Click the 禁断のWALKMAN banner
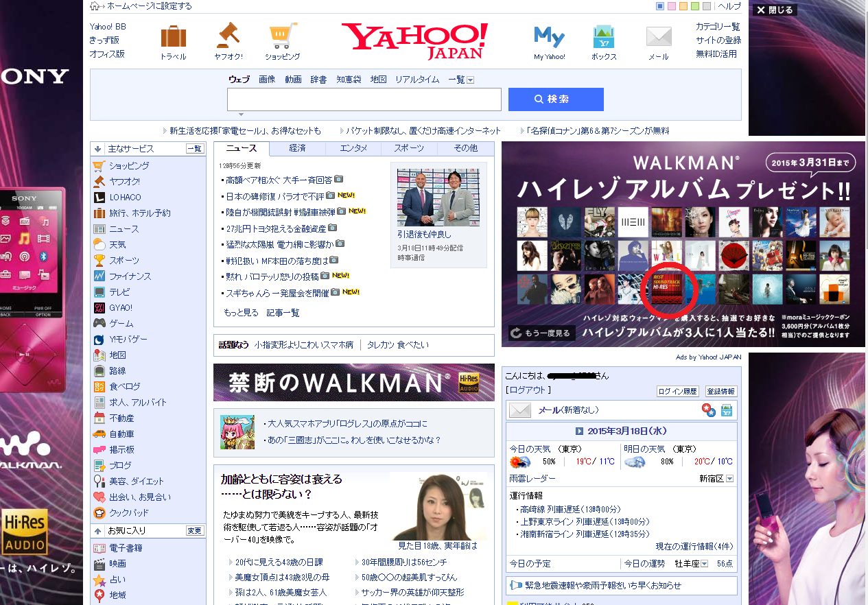This screenshot has height=605, width=868. pyautogui.click(x=354, y=382)
